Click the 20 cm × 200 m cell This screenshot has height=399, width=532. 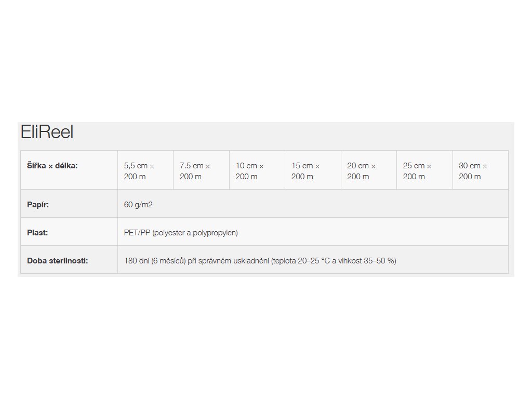point(369,170)
